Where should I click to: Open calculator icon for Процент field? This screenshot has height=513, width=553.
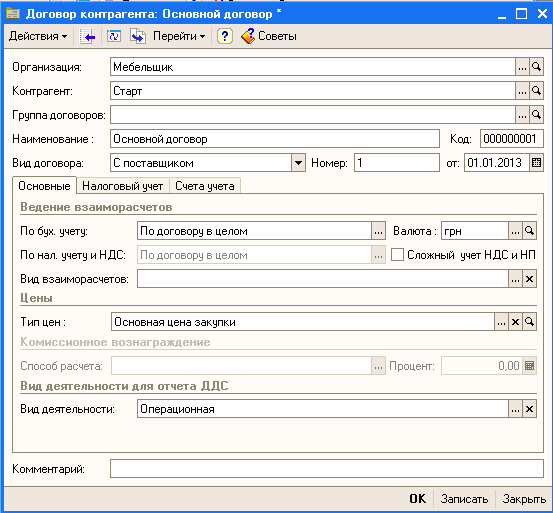pos(529,366)
